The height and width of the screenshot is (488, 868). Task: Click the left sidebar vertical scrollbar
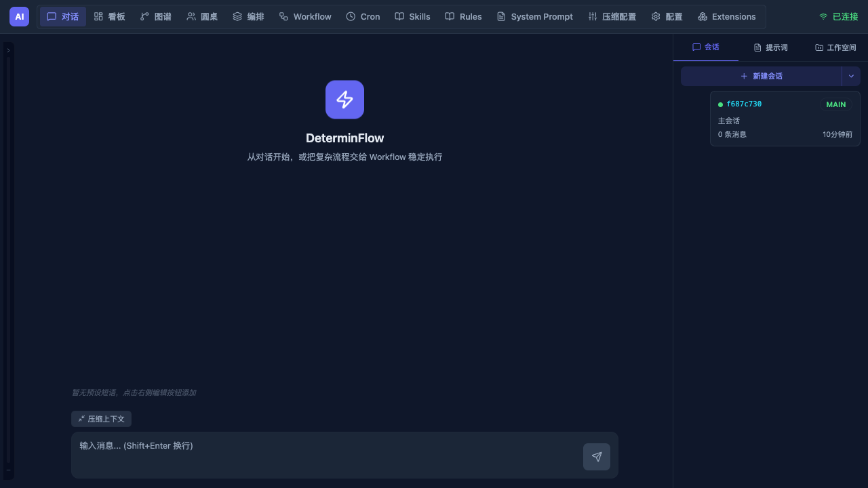click(8, 261)
